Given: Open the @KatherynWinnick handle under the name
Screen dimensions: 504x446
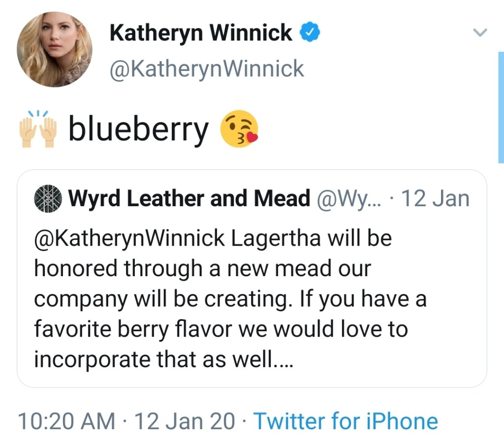Looking at the screenshot, I should click(x=207, y=69).
